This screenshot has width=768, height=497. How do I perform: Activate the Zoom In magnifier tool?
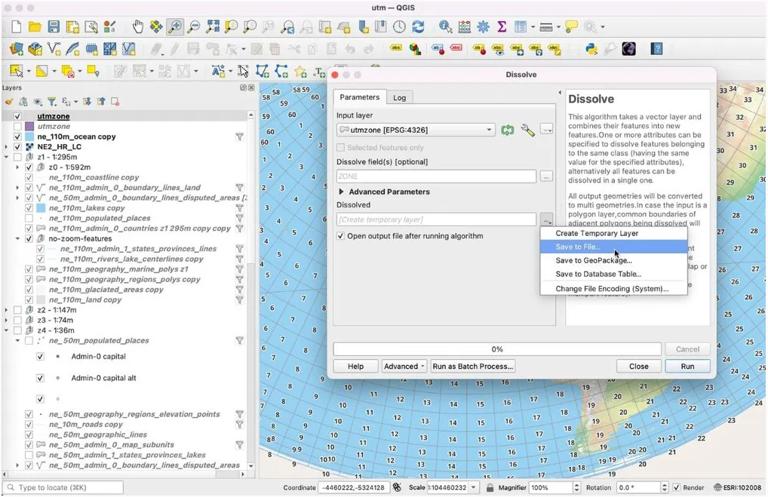click(x=175, y=26)
